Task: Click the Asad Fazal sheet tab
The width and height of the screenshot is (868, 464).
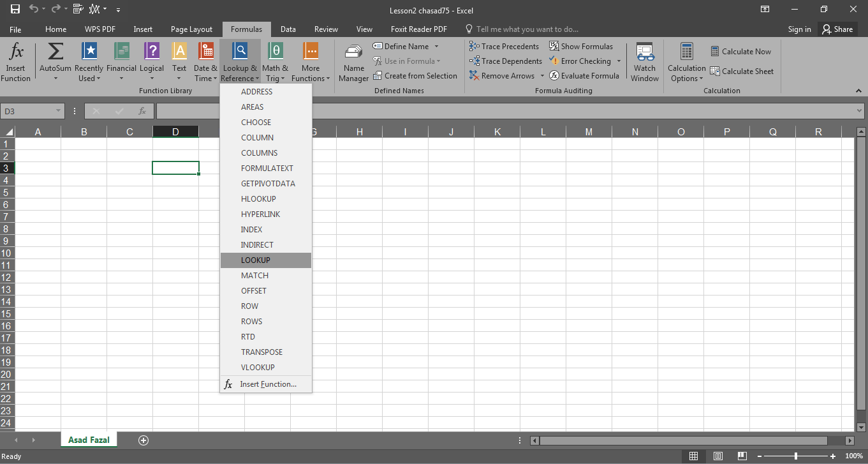Action: coord(89,440)
